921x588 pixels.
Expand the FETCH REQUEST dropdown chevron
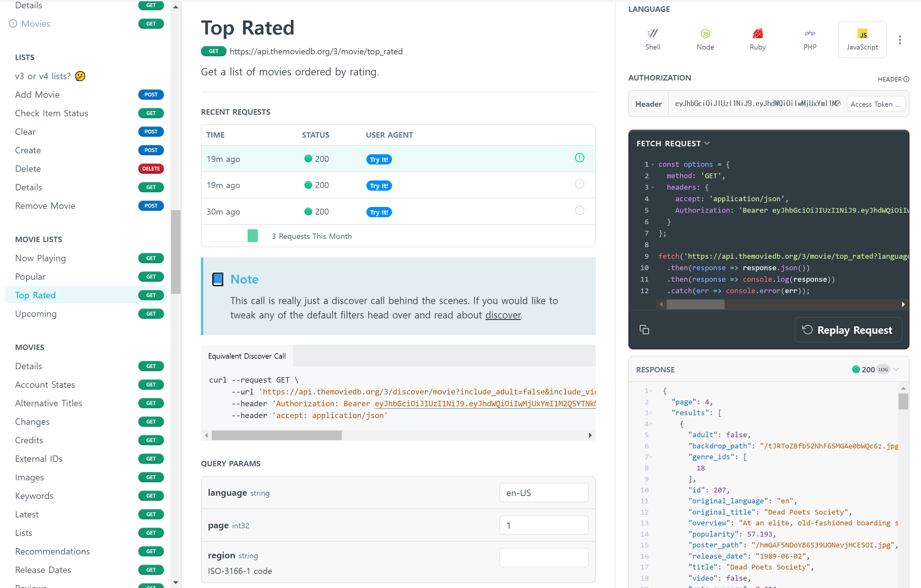point(707,143)
